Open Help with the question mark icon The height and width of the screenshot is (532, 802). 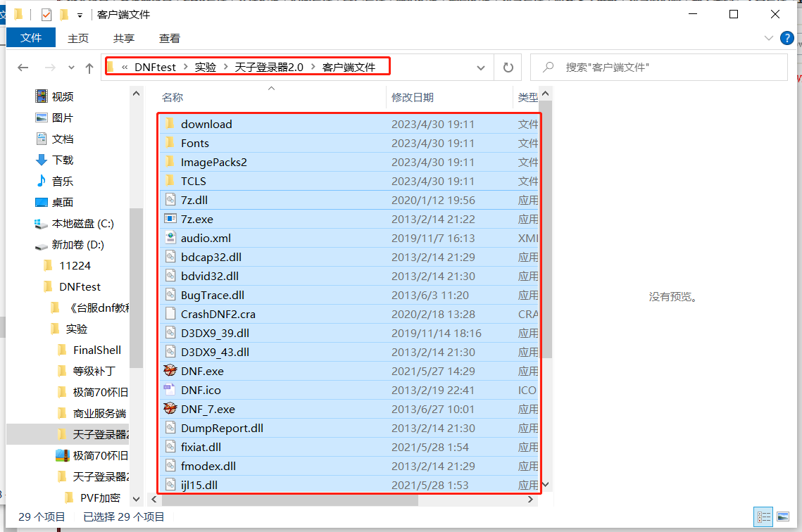(x=787, y=38)
